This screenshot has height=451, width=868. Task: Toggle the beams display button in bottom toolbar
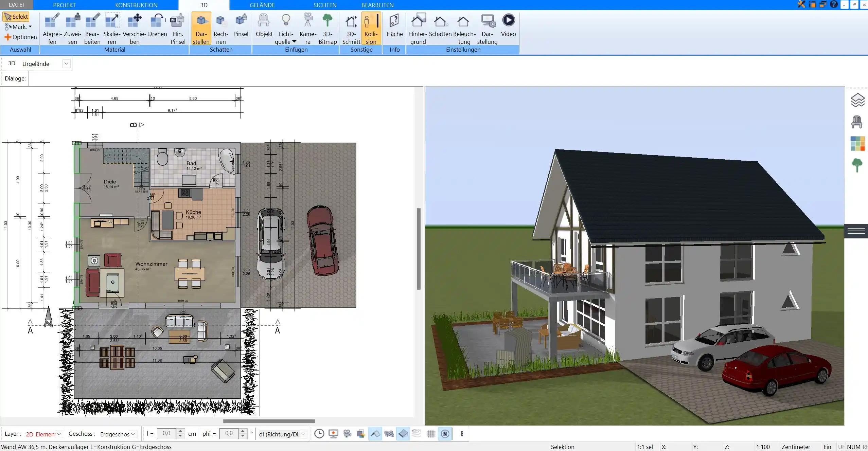[389, 434]
